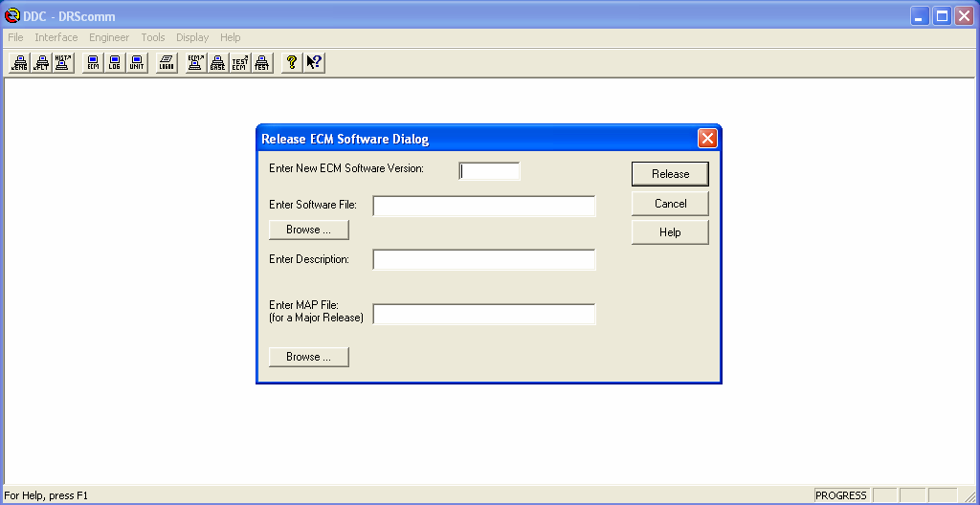Click the HIST toolbar icon
This screenshot has height=505, width=980.
(63, 63)
